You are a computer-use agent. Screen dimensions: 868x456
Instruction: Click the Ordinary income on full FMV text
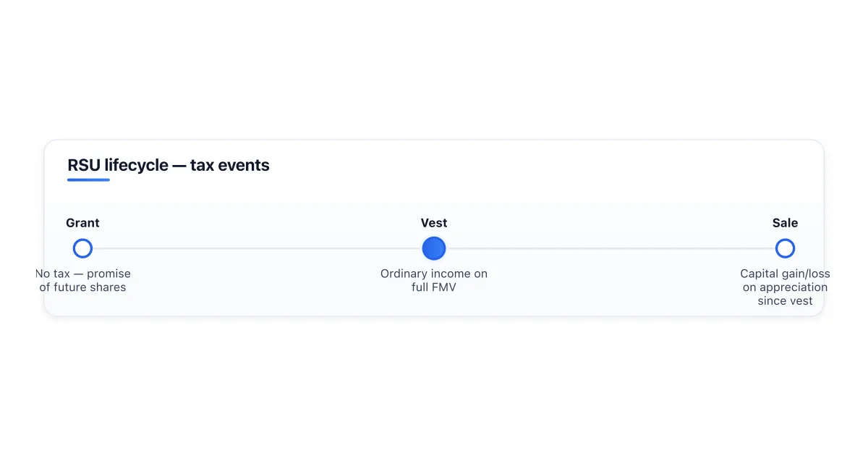click(x=434, y=281)
